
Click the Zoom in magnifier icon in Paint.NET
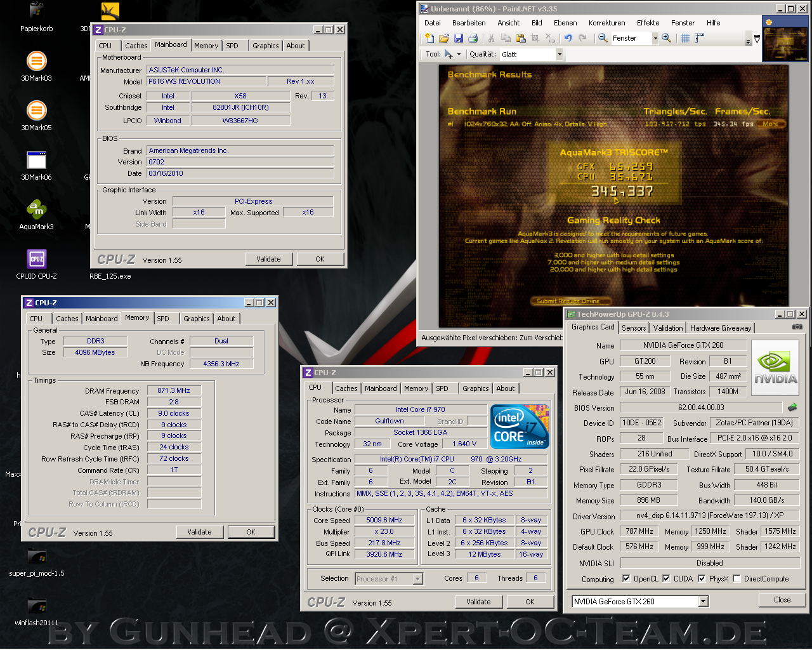[667, 38]
